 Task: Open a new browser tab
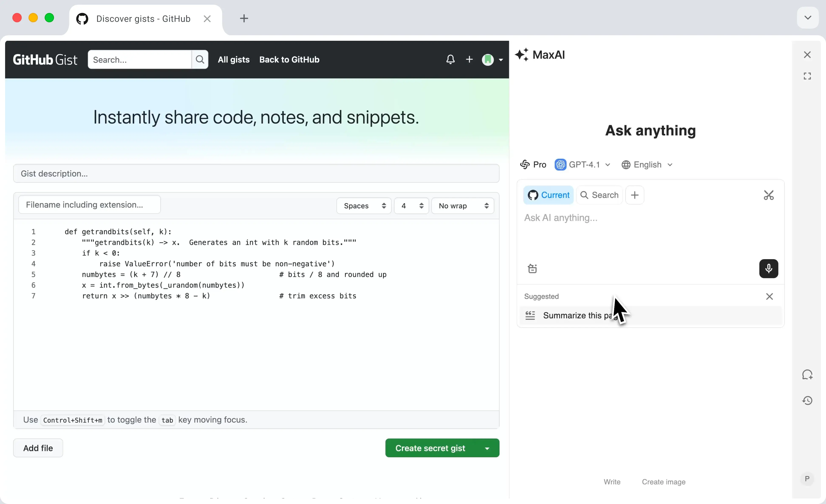[244, 18]
